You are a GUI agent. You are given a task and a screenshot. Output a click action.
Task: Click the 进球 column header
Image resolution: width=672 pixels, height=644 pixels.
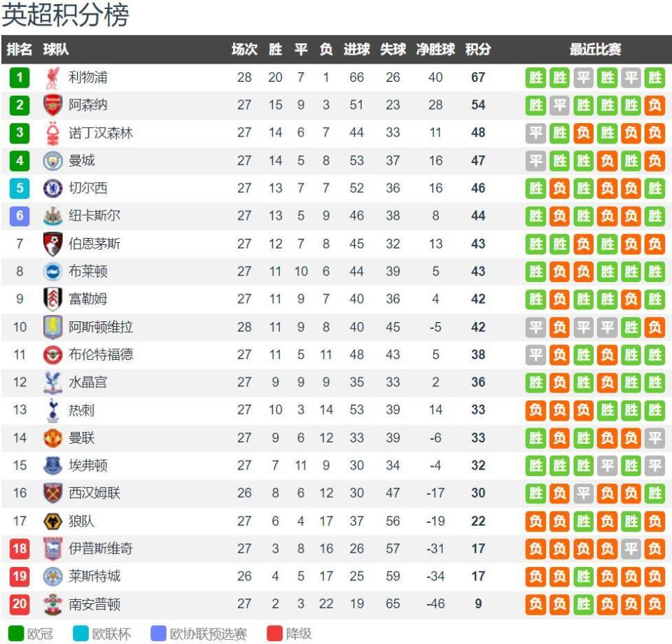pyautogui.click(x=356, y=50)
